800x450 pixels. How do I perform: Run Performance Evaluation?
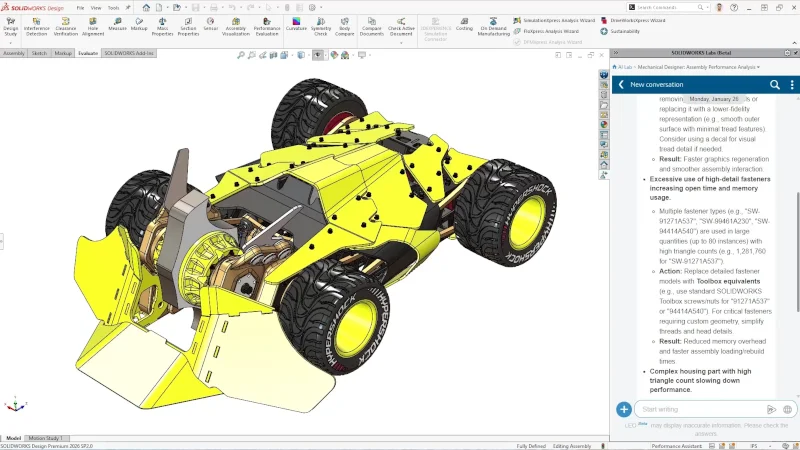[x=267, y=24]
